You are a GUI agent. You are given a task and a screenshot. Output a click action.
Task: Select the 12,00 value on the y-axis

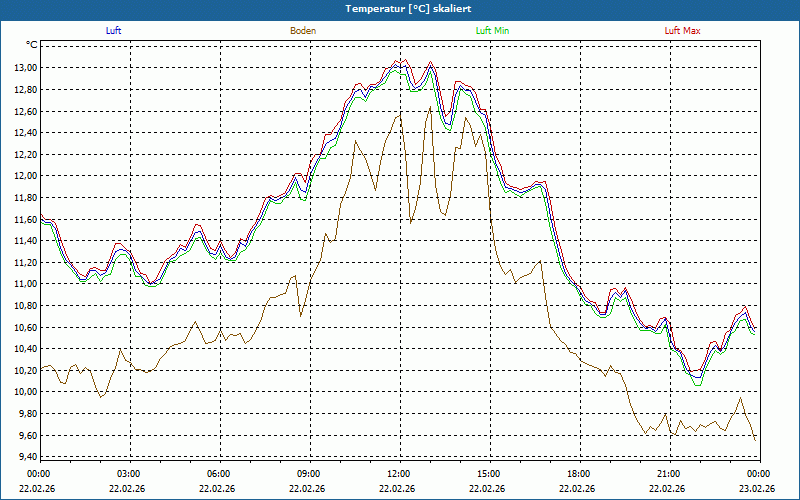pyautogui.click(x=23, y=176)
